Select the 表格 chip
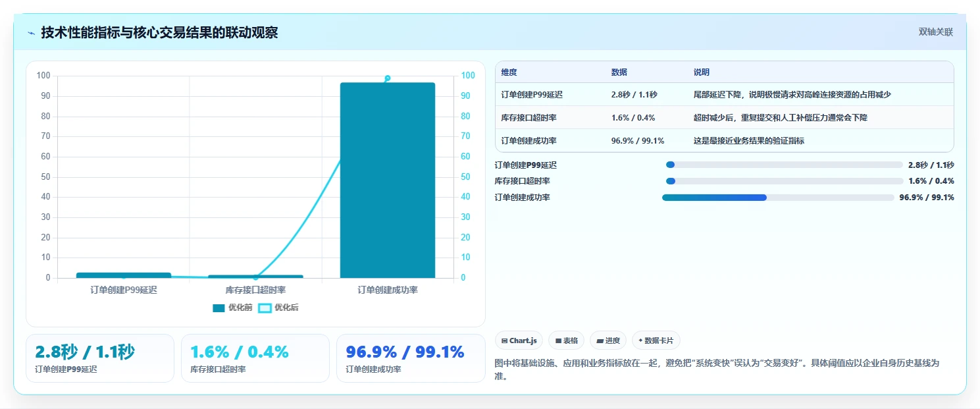Image resolution: width=980 pixels, height=409 pixels. click(566, 341)
